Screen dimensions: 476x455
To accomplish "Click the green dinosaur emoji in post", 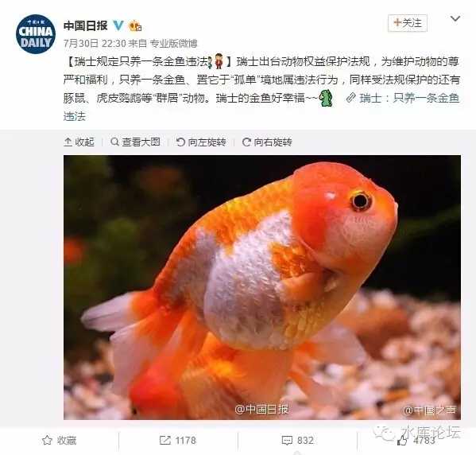I will (x=326, y=98).
